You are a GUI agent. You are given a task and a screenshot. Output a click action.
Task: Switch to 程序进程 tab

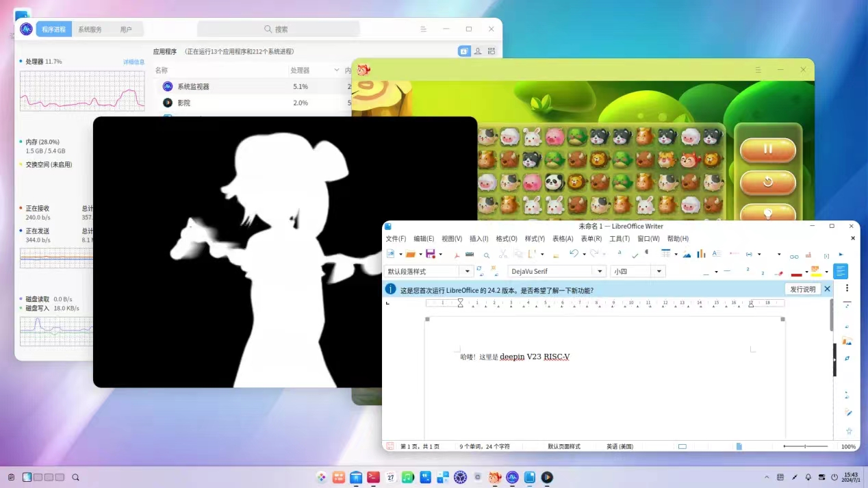(x=53, y=29)
